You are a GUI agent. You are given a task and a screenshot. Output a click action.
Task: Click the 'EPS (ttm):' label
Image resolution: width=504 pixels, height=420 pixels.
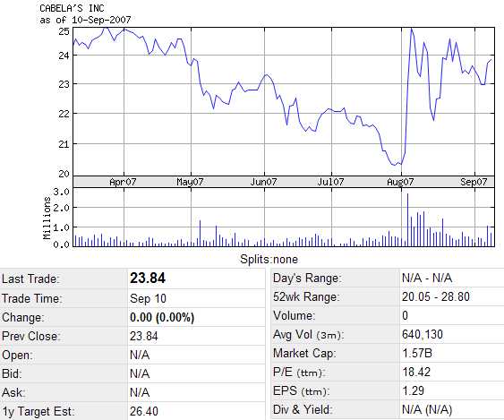pyautogui.click(x=301, y=391)
